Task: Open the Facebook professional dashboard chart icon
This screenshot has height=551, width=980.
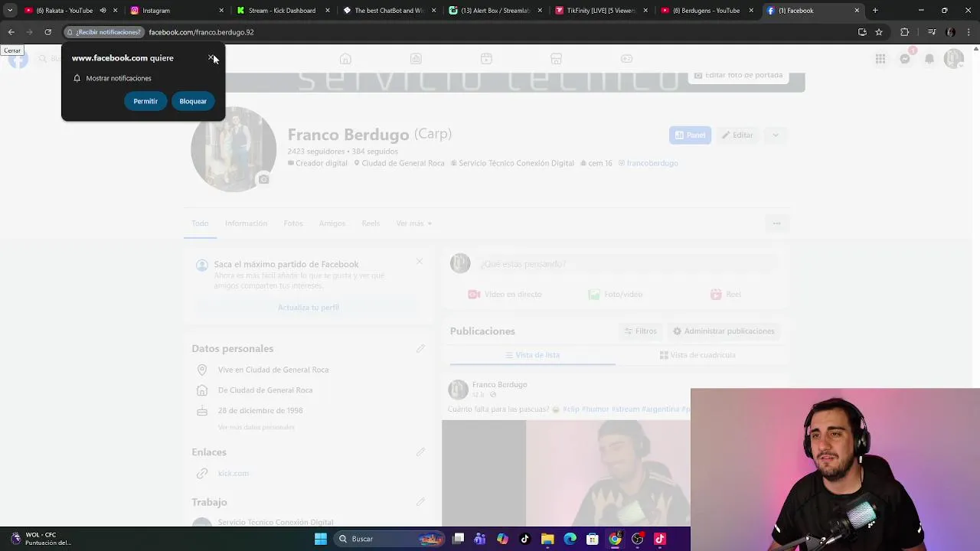Action: [416, 59]
